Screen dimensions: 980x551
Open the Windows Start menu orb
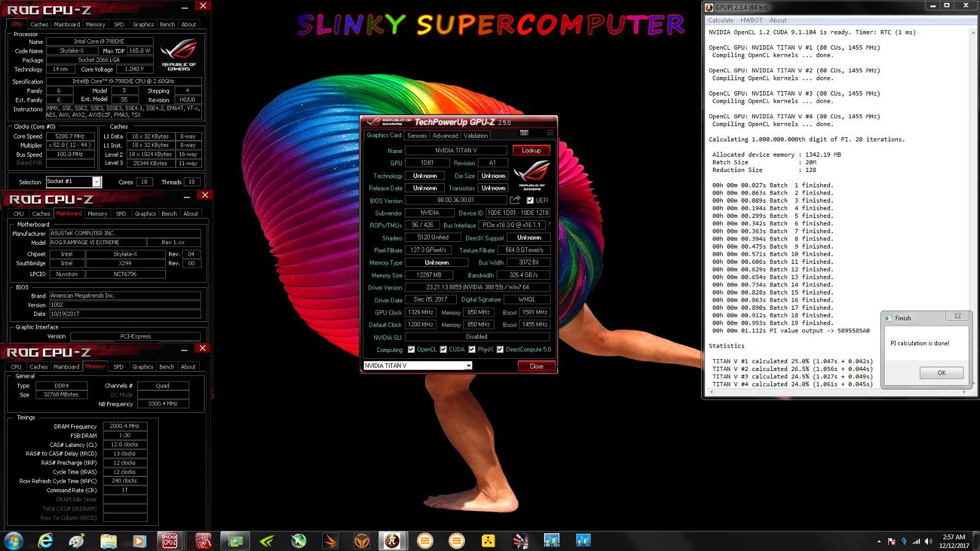click(13, 541)
